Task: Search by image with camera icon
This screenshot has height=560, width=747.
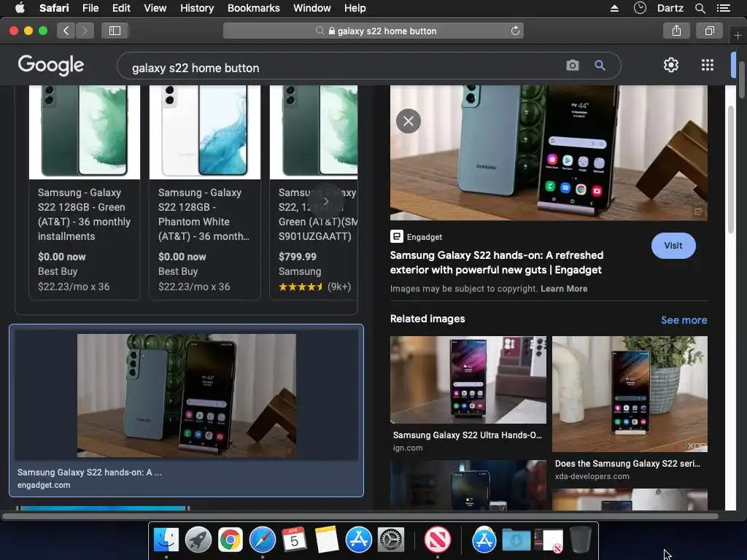Action: click(x=572, y=65)
